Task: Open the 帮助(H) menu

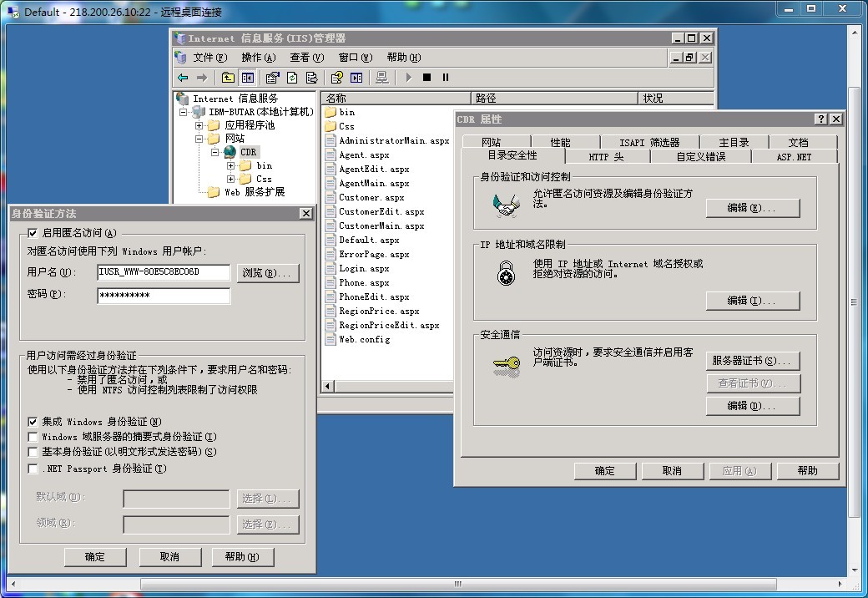Action: [404, 58]
